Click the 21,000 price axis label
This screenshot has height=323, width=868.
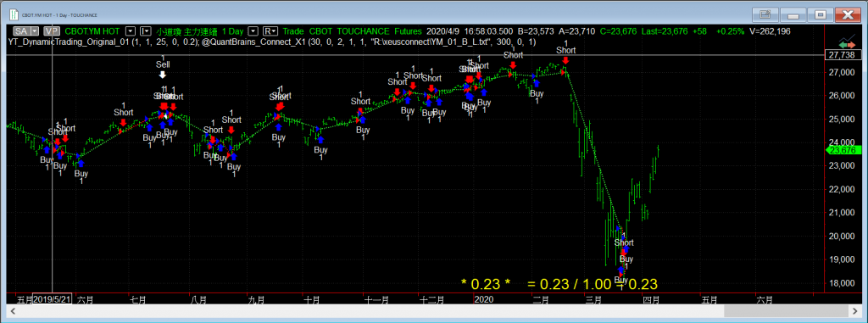(843, 213)
